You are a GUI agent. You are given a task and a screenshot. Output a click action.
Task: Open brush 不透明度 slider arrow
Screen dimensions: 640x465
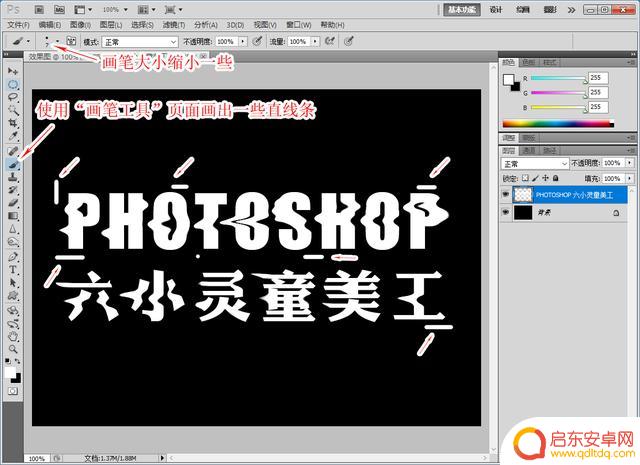(x=243, y=42)
